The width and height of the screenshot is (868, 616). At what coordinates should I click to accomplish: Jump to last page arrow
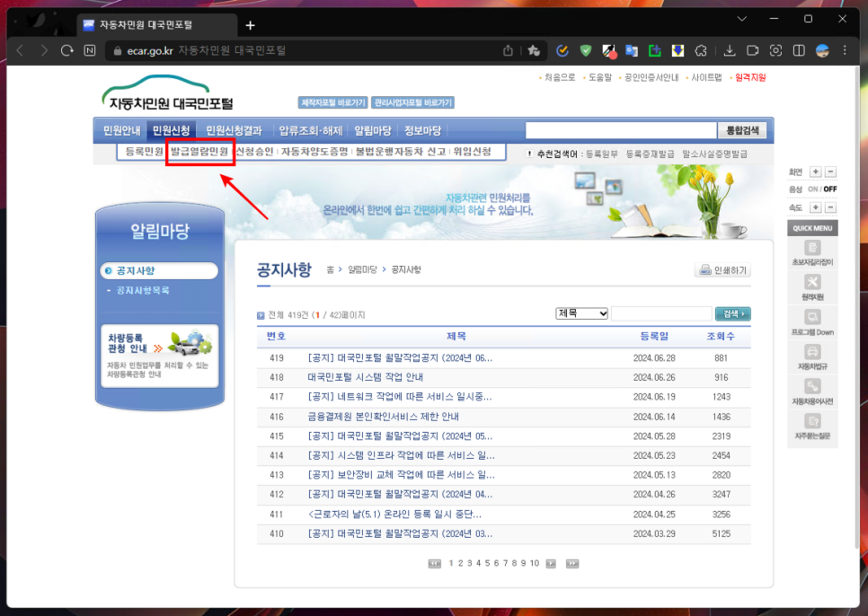[571, 563]
